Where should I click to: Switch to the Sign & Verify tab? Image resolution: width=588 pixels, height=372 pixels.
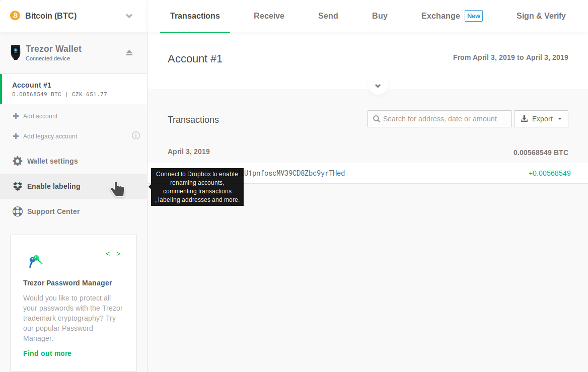[541, 16]
